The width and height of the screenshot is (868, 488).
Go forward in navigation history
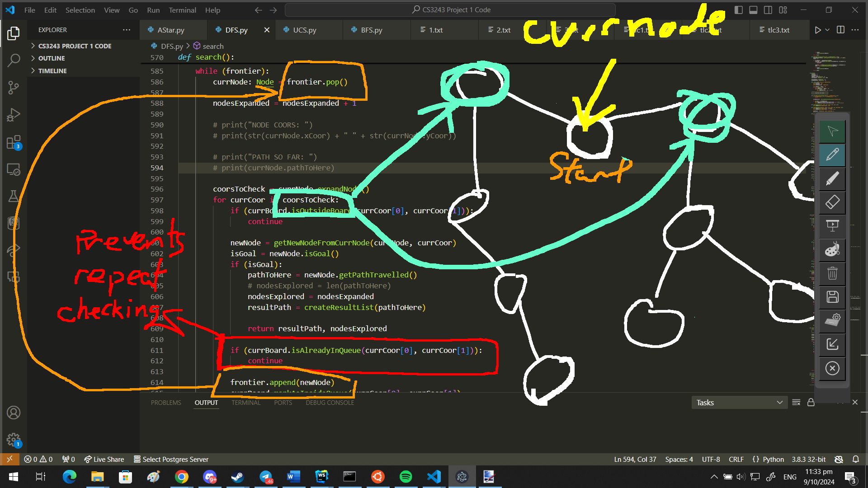(273, 10)
